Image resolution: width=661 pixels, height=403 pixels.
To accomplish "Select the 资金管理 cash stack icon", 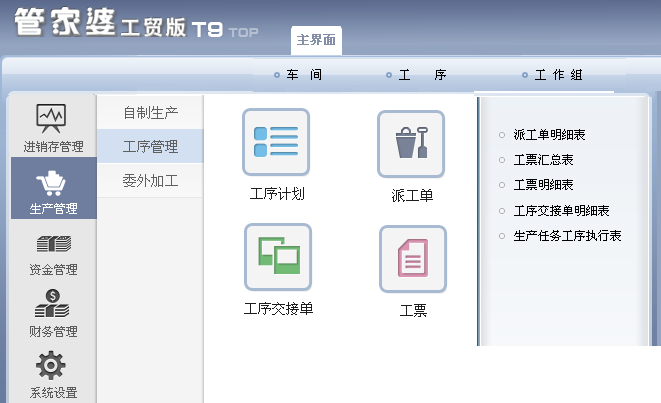I will [53, 244].
